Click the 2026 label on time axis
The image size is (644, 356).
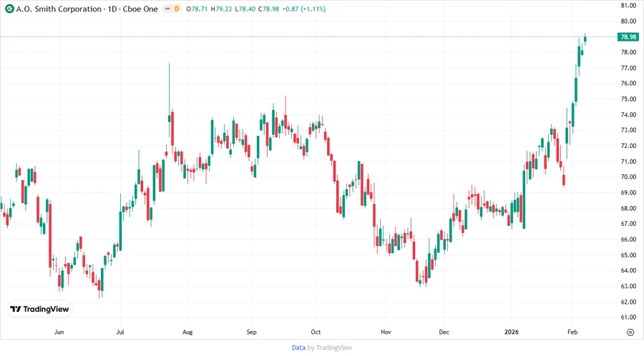512,332
